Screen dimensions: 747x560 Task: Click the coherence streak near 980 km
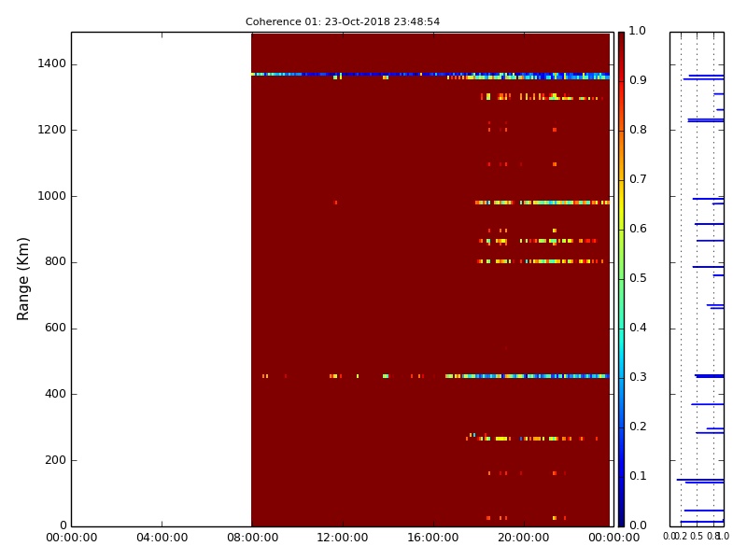tap(543, 203)
